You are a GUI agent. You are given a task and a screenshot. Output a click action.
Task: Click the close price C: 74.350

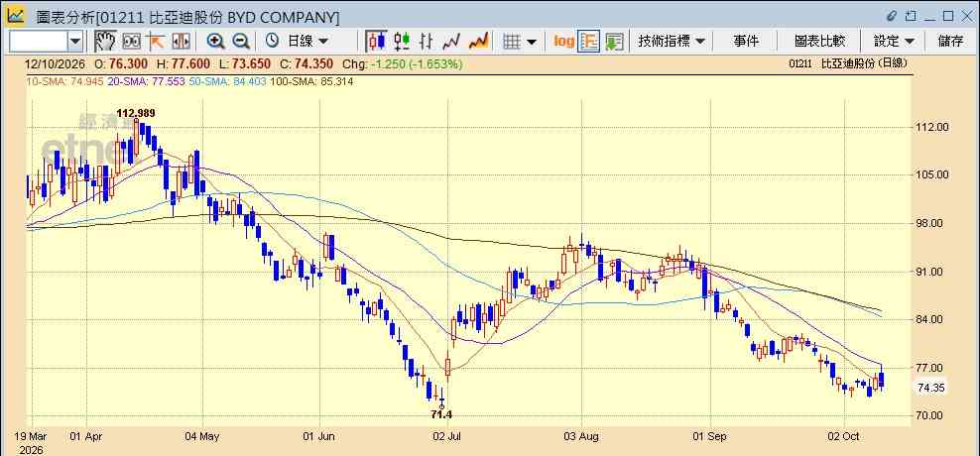306,63
